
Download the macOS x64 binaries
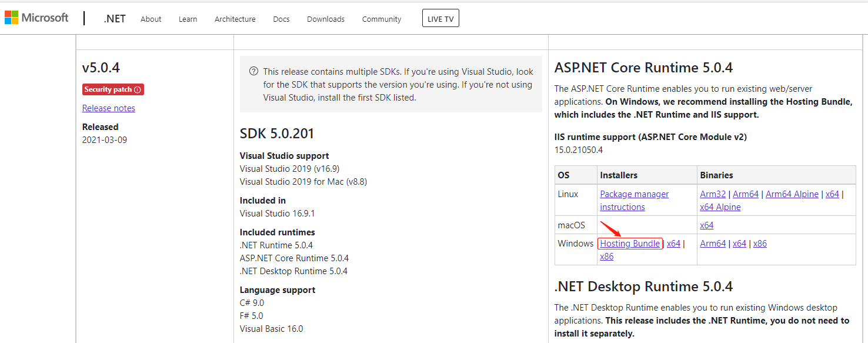coord(706,225)
